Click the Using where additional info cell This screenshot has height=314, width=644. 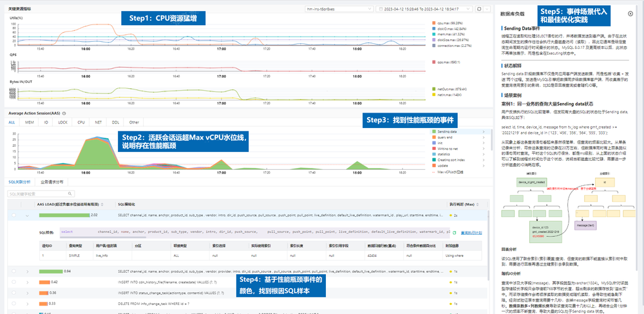pyautogui.click(x=455, y=255)
